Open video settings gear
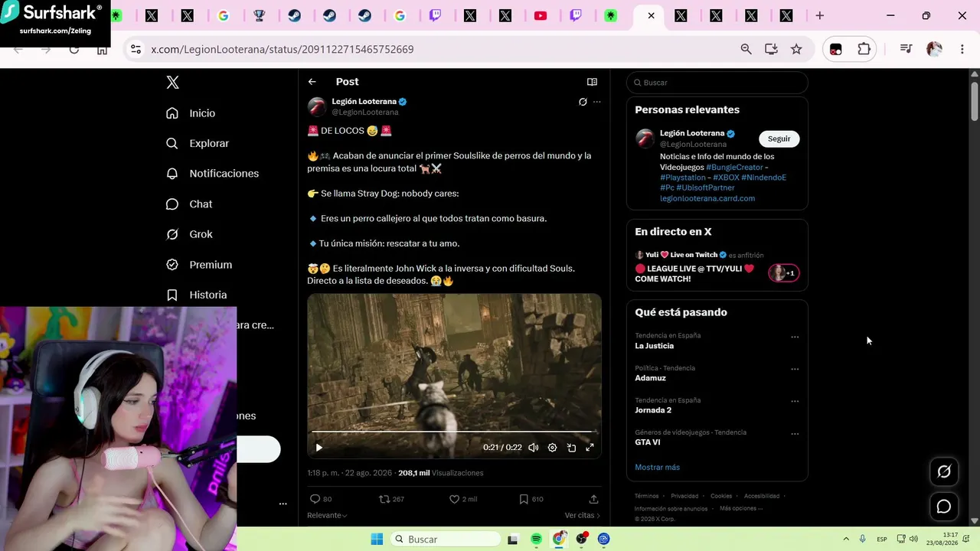Screen dimensions: 980x551 click(552, 448)
